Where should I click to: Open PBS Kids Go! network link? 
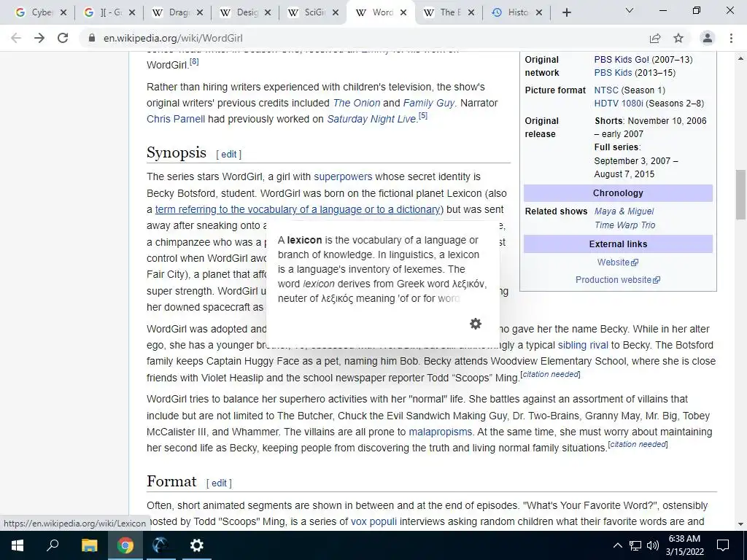(622, 60)
